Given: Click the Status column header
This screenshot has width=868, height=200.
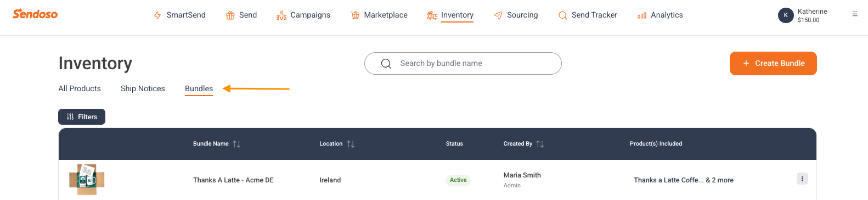Looking at the screenshot, I should point(454,144).
